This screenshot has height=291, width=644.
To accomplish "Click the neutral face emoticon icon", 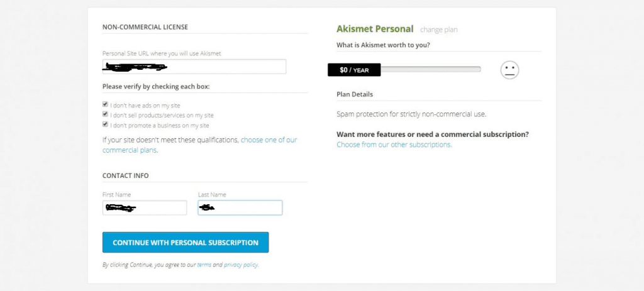I will click(509, 70).
